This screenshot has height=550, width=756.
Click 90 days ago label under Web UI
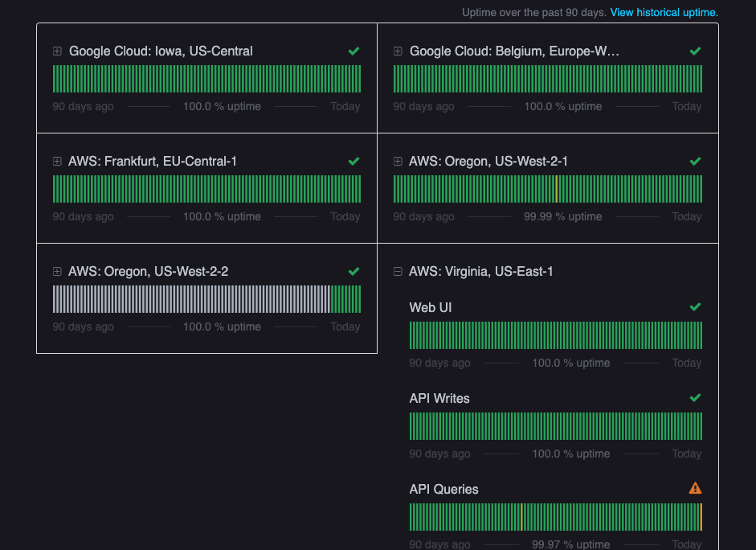[x=439, y=363]
